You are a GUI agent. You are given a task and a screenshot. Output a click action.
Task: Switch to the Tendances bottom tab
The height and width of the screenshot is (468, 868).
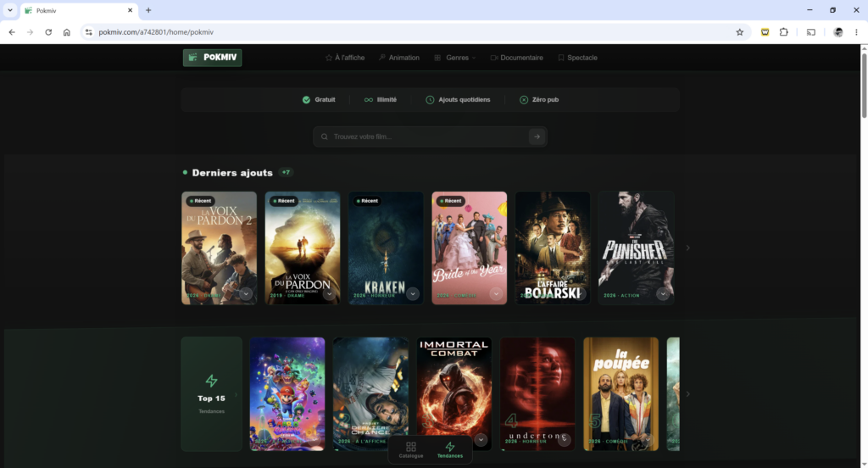449,449
